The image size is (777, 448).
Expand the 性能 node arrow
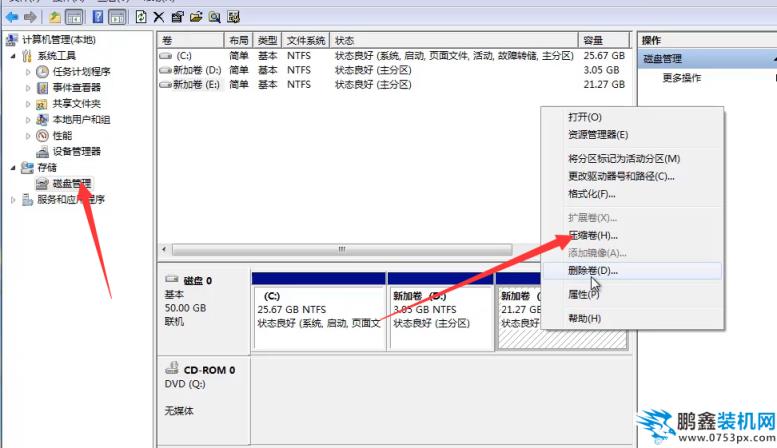pyautogui.click(x=28, y=135)
